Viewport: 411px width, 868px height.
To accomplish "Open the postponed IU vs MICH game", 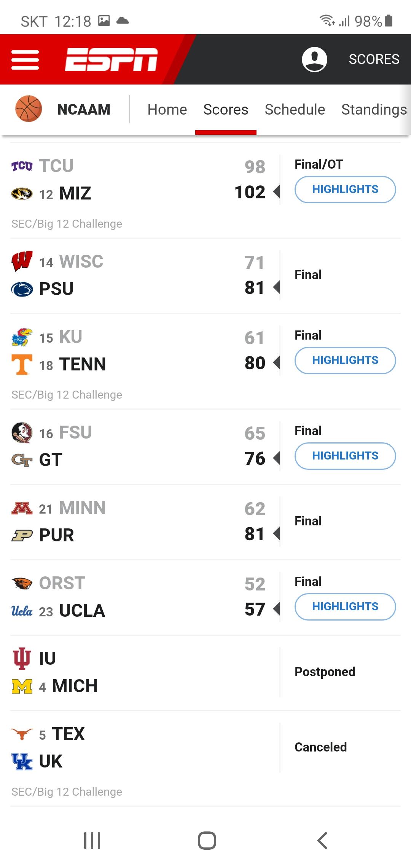I will point(205,672).
